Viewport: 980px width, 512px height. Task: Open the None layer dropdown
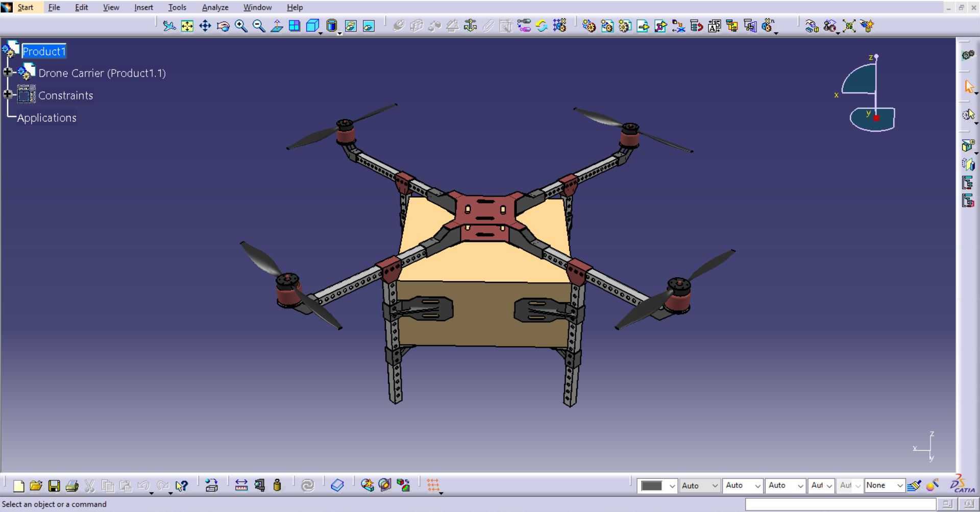click(900, 486)
